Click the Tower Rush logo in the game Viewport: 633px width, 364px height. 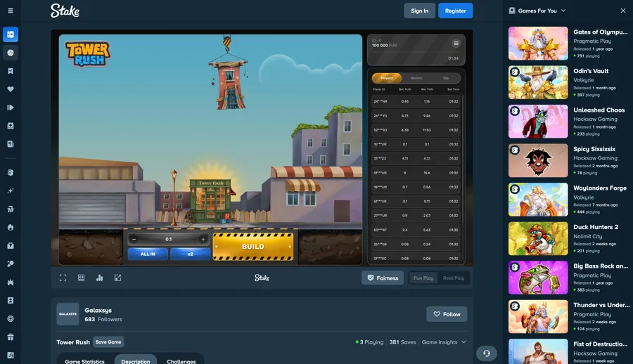(x=88, y=54)
